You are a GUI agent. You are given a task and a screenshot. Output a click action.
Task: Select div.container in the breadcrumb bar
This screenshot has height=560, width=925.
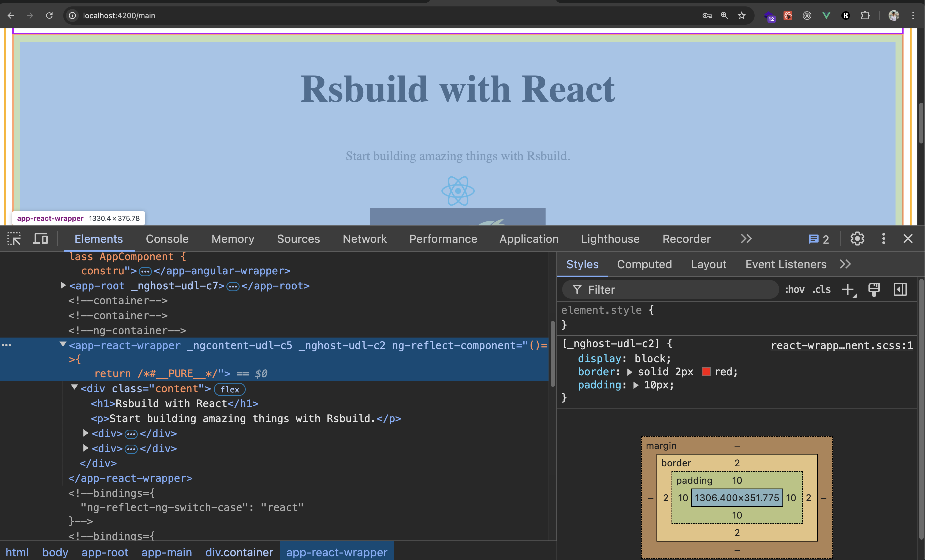(239, 552)
